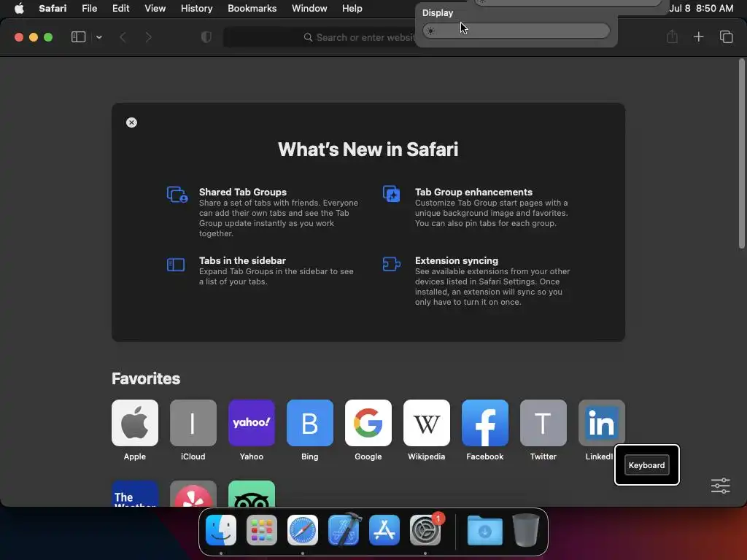Click the Shared Tab Groups heading text
The height and width of the screenshot is (560, 747).
click(x=242, y=192)
